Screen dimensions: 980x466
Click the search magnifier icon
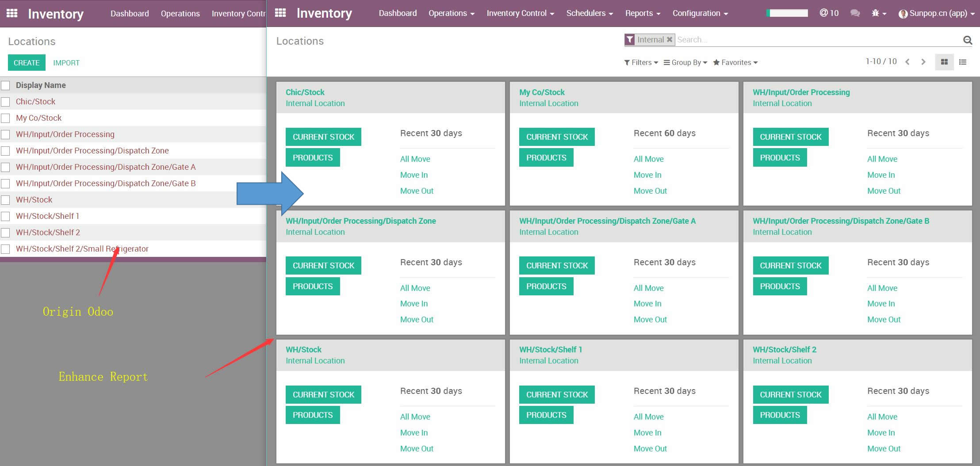[x=967, y=40]
